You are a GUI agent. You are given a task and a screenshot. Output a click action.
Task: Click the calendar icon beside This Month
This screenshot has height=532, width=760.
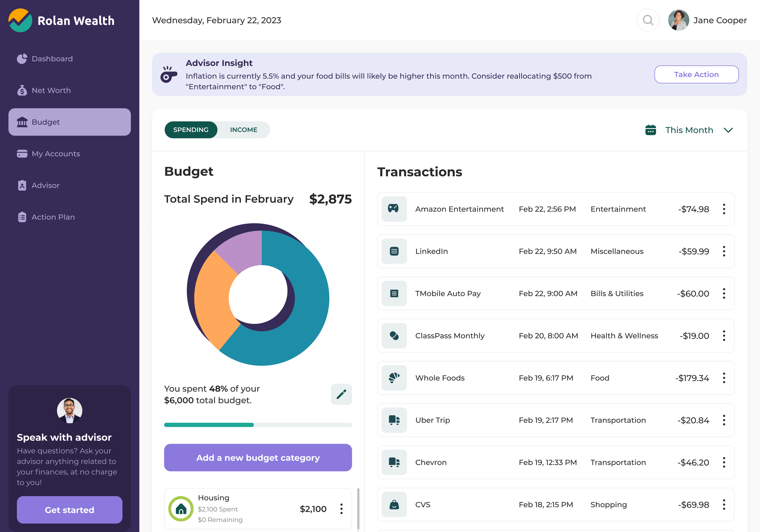(x=650, y=130)
